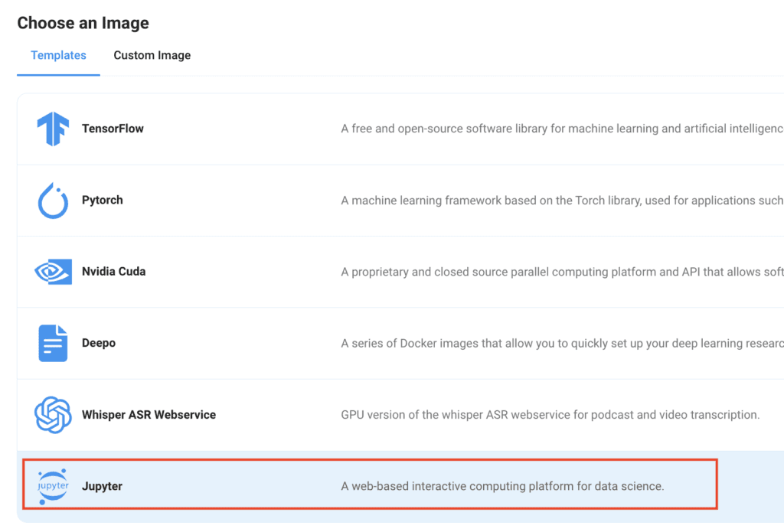
Task: Select the TensorFlow template name
Action: coord(113,129)
